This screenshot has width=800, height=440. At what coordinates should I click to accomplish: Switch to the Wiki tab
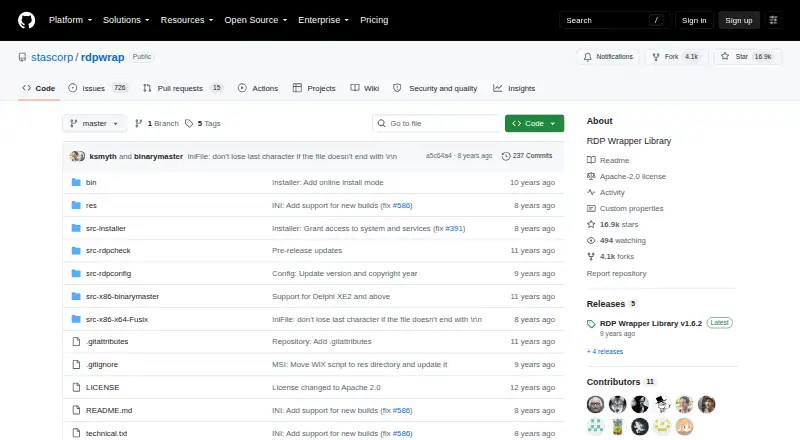364,88
